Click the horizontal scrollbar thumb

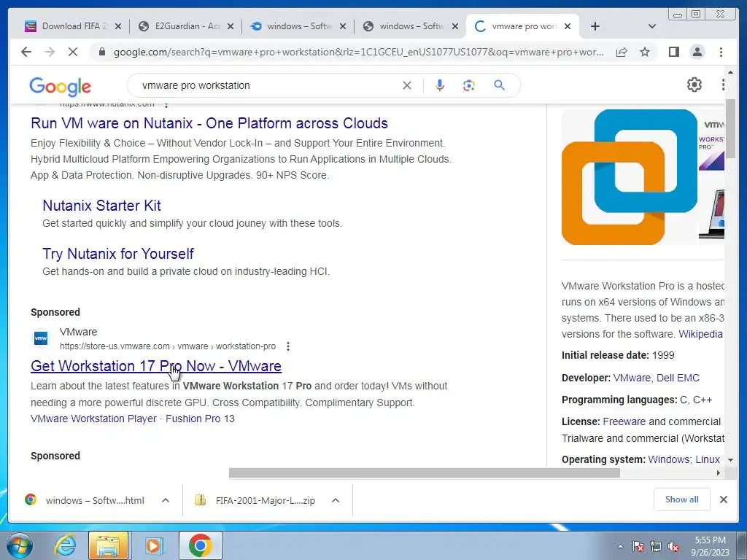pos(425,472)
